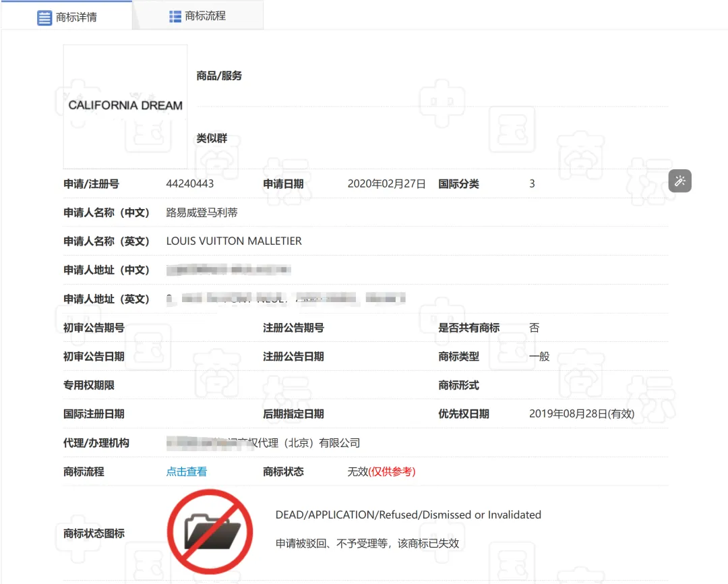Click the DEAD/APPLICATION/Refused status text
The height and width of the screenshot is (584, 728).
coord(408,515)
